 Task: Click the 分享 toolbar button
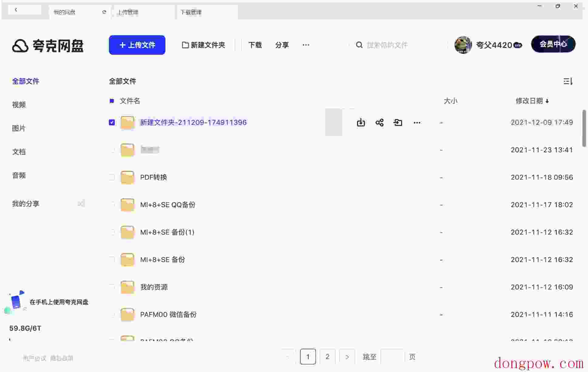click(x=282, y=45)
